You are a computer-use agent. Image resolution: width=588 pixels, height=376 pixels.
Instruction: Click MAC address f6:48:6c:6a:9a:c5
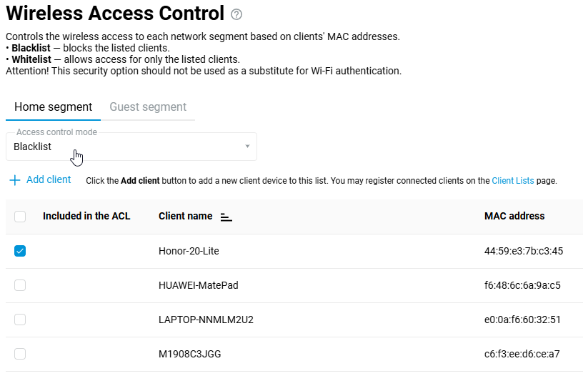522,285
